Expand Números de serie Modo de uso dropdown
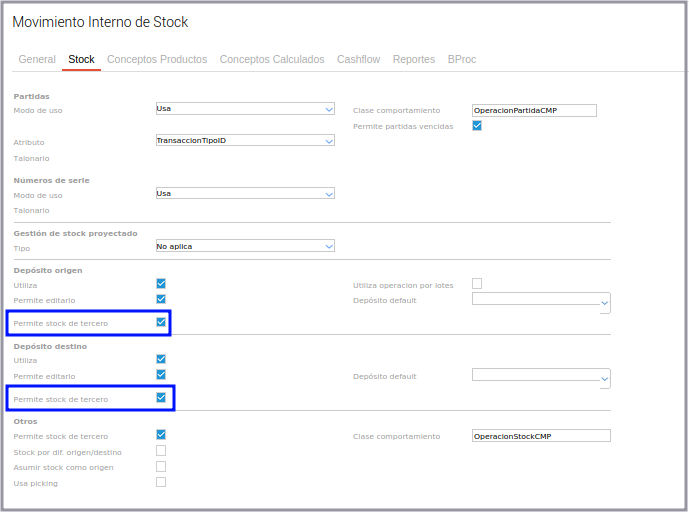689x512 pixels. tap(245, 194)
